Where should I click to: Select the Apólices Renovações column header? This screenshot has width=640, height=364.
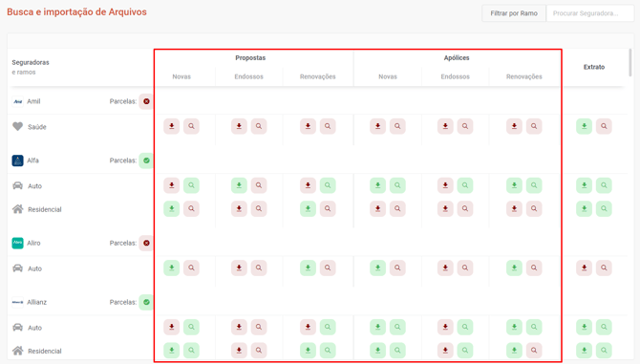pos(524,76)
